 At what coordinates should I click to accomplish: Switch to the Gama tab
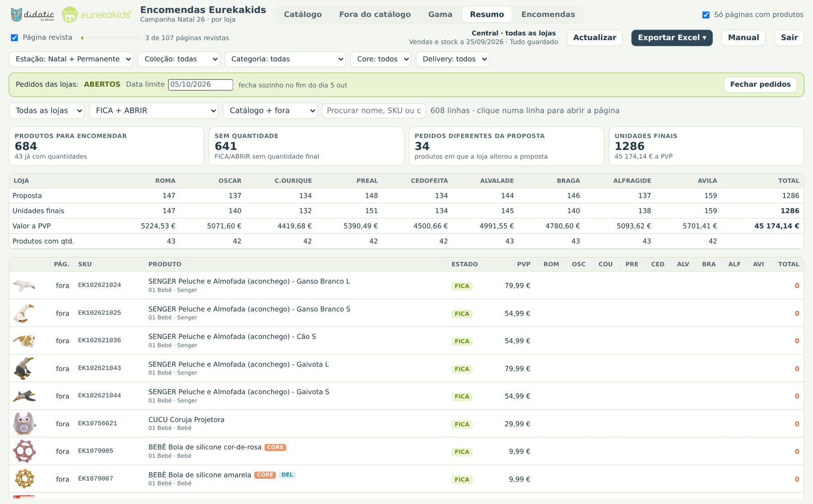coord(440,14)
